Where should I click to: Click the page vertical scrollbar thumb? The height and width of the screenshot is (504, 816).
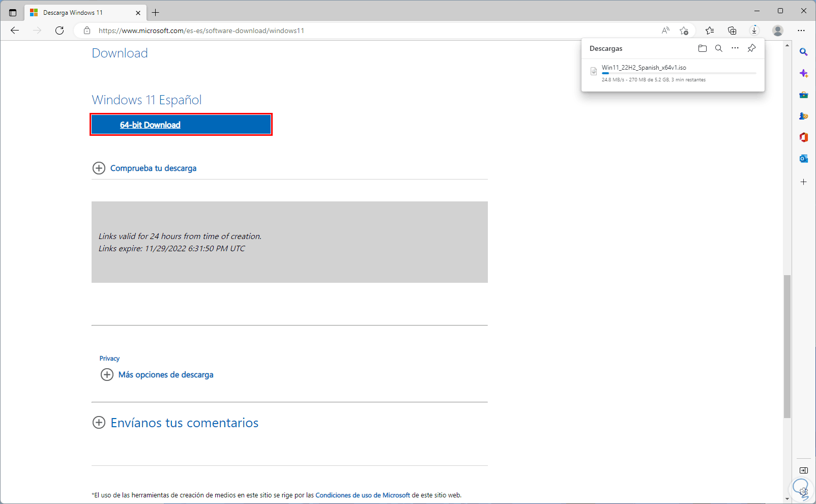tap(788, 346)
